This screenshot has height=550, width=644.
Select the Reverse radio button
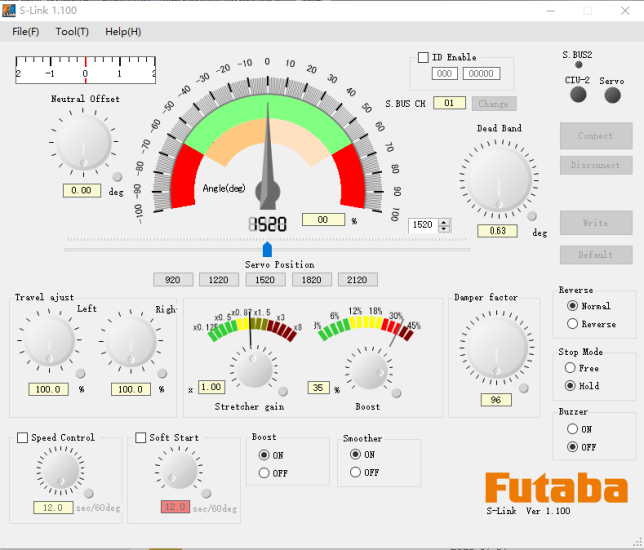point(572,324)
